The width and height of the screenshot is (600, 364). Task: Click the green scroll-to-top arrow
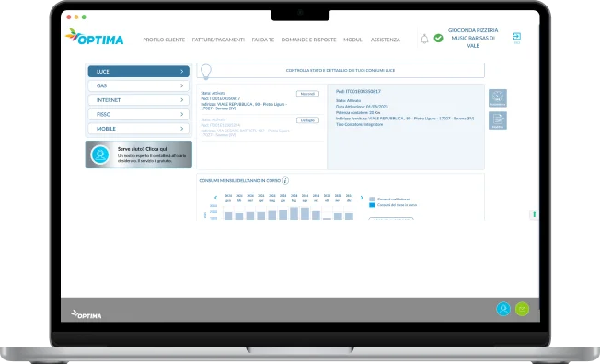coord(534,214)
